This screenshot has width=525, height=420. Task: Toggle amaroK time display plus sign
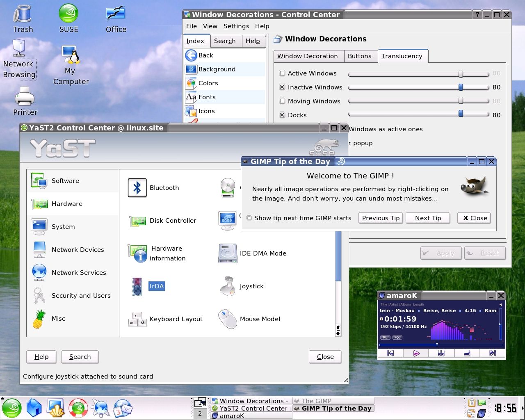(x=382, y=319)
